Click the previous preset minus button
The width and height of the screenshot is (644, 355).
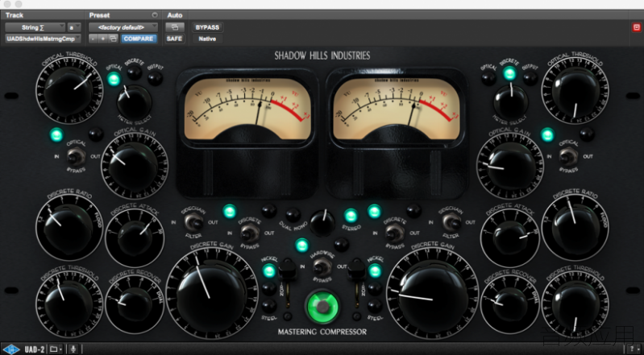(x=93, y=39)
